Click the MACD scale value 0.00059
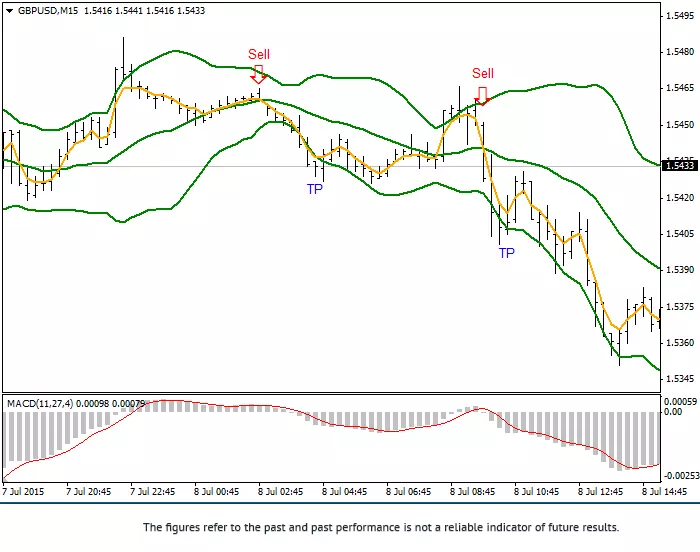 tap(680, 401)
